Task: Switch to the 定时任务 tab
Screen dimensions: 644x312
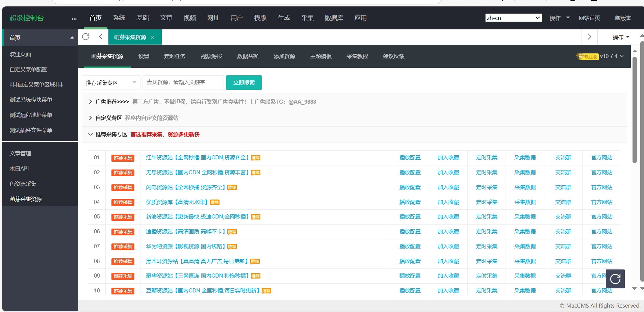Action: tap(175, 56)
